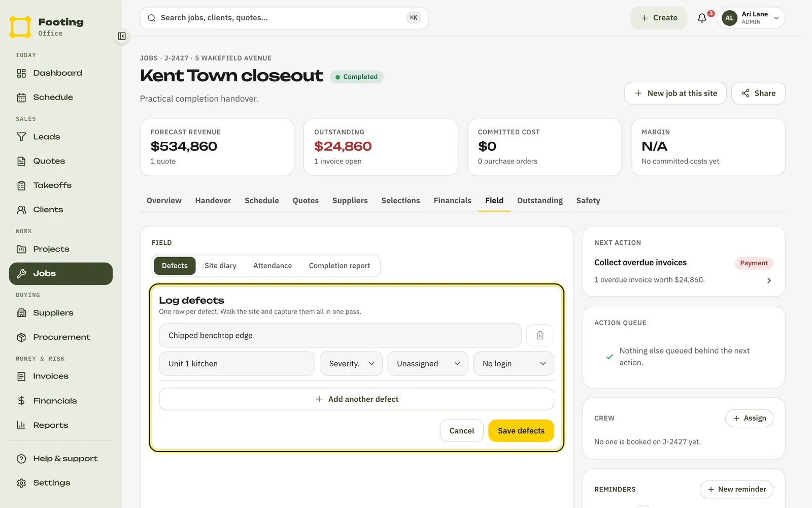Image resolution: width=812 pixels, height=508 pixels.
Task: Switch to the Handover tab
Action: pos(213,201)
